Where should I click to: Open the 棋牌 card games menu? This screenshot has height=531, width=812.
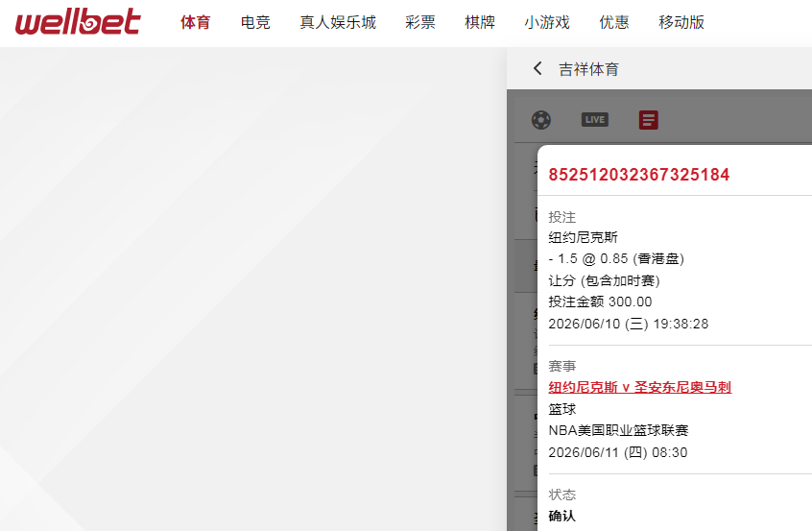[x=480, y=22]
